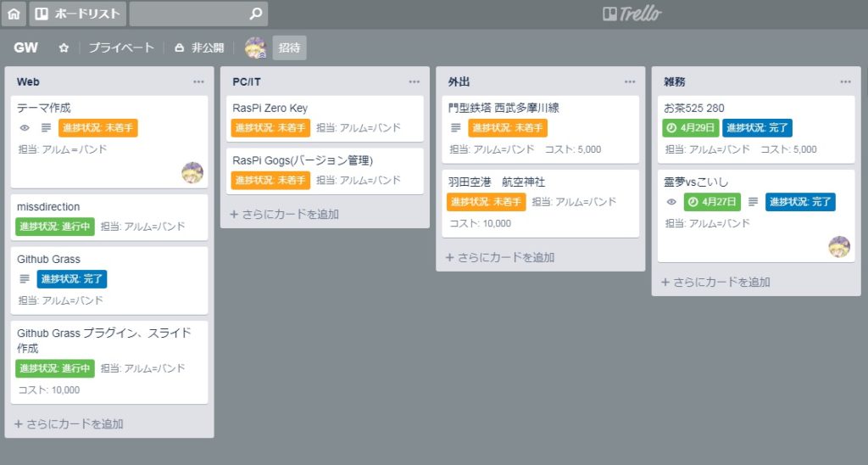Click the Trello logo in header
Screen dimensions: 868x465
pyautogui.click(x=632, y=14)
